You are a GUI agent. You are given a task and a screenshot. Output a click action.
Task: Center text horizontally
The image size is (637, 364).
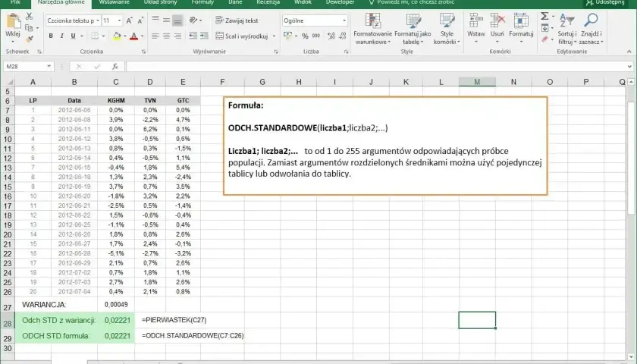click(166, 36)
